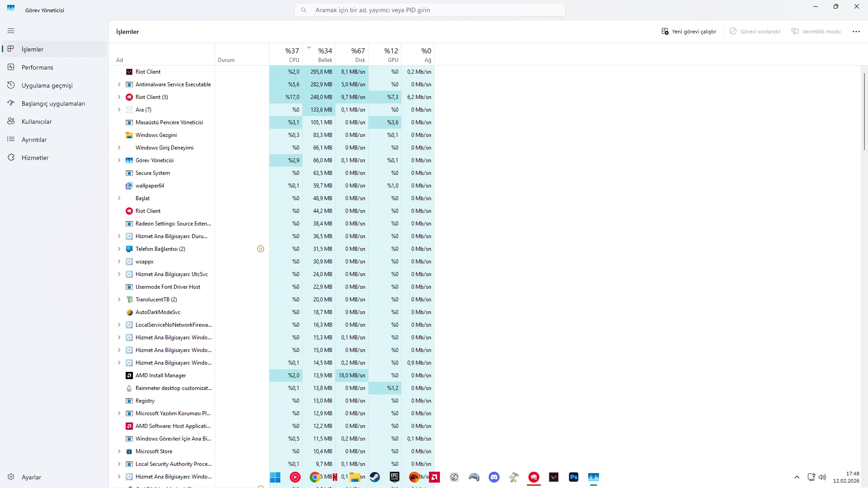Open the hamburger navigation menu

pyautogui.click(x=11, y=31)
